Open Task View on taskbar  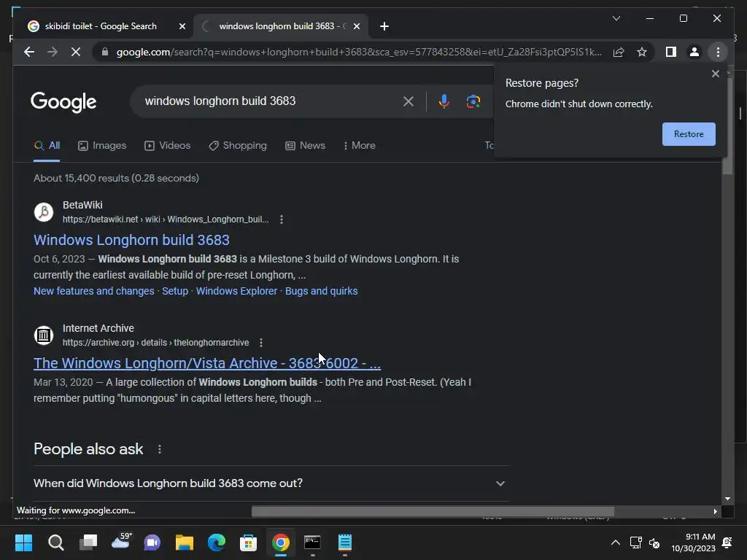point(88,542)
